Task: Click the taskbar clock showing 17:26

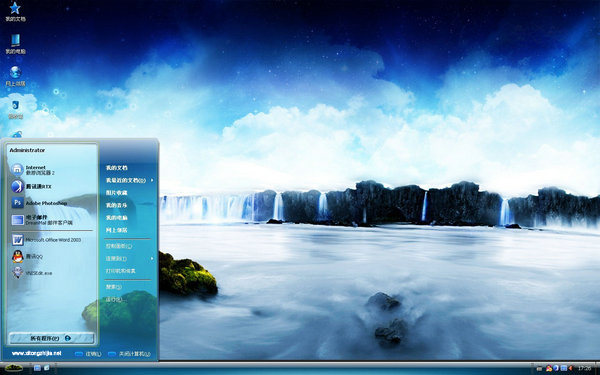Action: click(585, 368)
